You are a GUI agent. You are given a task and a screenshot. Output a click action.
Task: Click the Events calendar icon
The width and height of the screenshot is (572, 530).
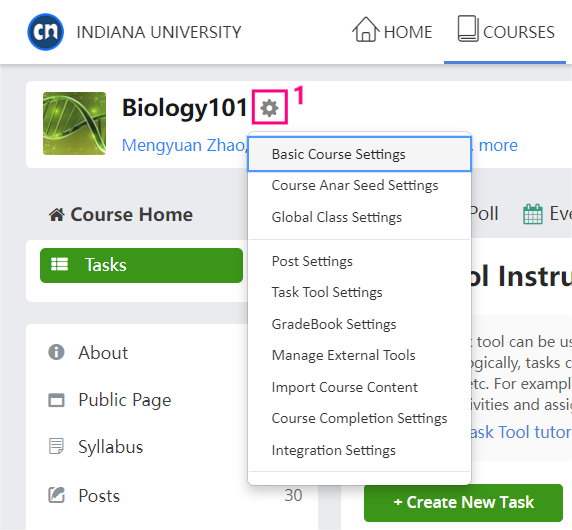[x=533, y=214]
